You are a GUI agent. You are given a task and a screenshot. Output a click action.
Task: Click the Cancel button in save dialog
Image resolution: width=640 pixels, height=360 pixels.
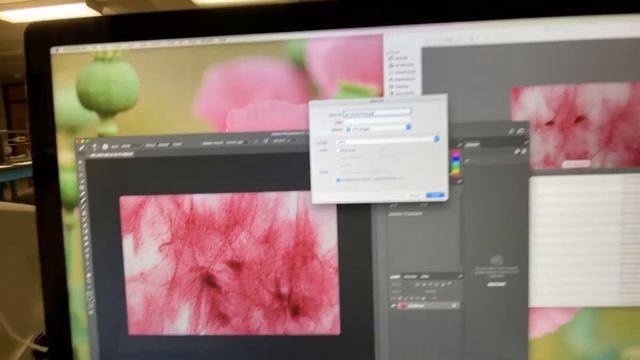[414, 196]
